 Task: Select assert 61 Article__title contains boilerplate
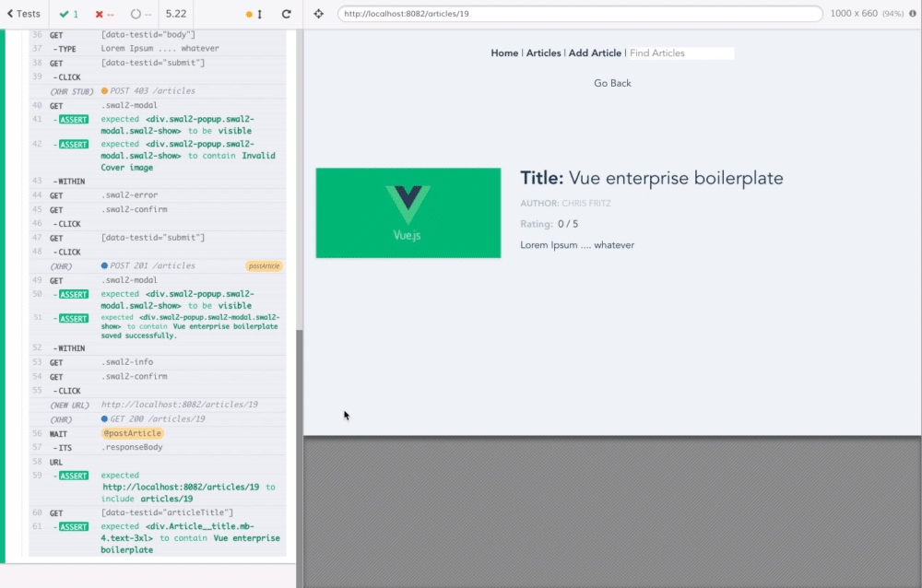(158, 538)
